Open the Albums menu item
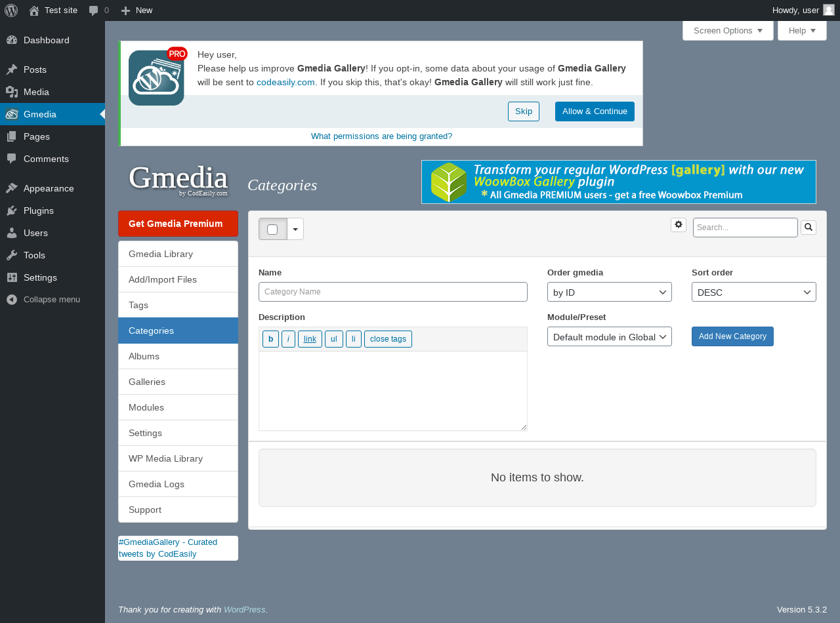Screen dimensions: 840x623 (x=178, y=356)
